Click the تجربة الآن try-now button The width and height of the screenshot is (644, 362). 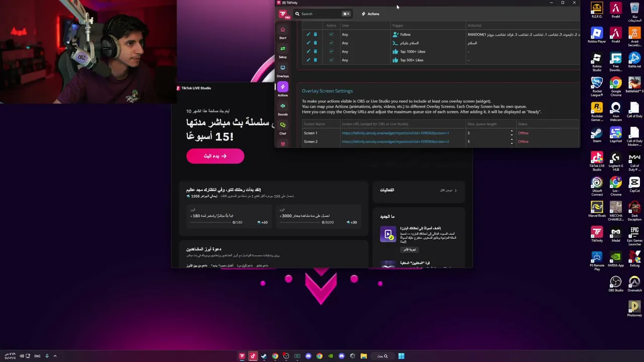[410, 249]
